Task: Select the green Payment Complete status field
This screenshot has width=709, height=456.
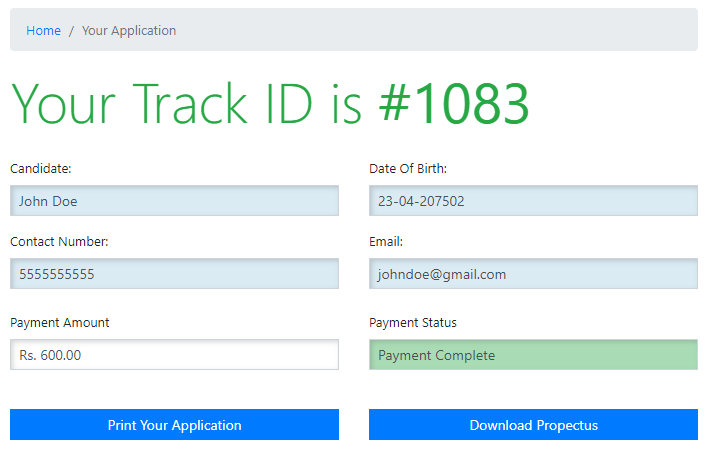Action: point(533,355)
